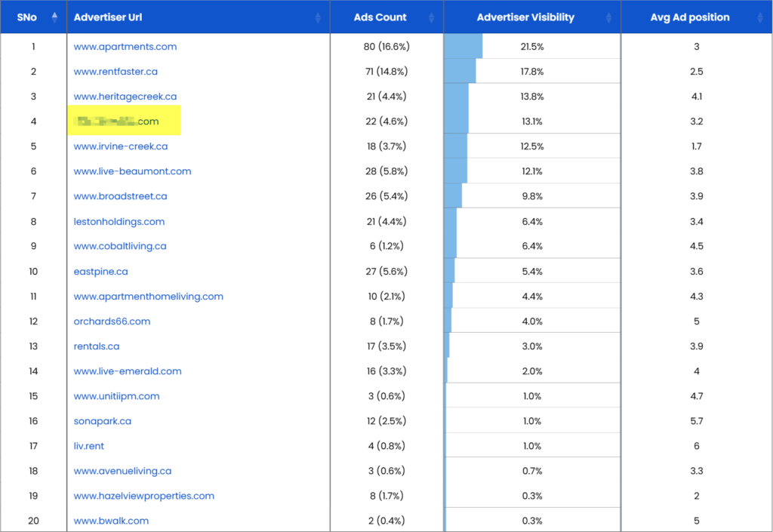Select ads count cell 17 (3.5%)
Viewport: 773px width, 532px height.
click(x=386, y=346)
